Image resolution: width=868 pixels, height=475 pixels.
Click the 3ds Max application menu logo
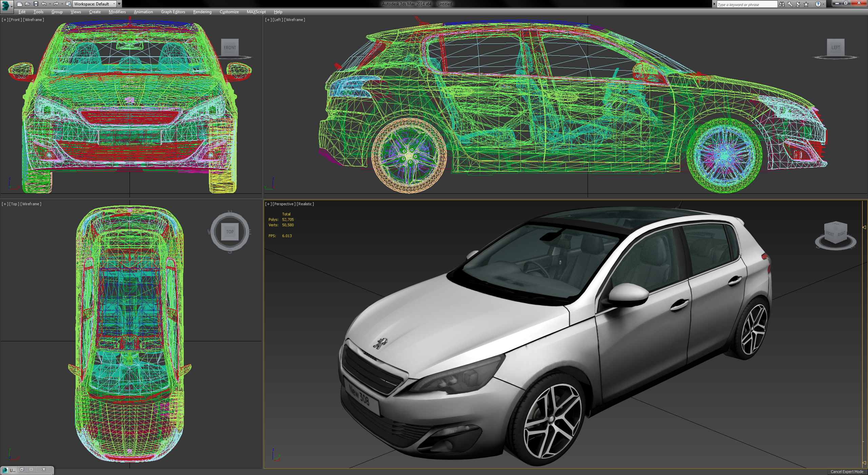click(x=5, y=4)
